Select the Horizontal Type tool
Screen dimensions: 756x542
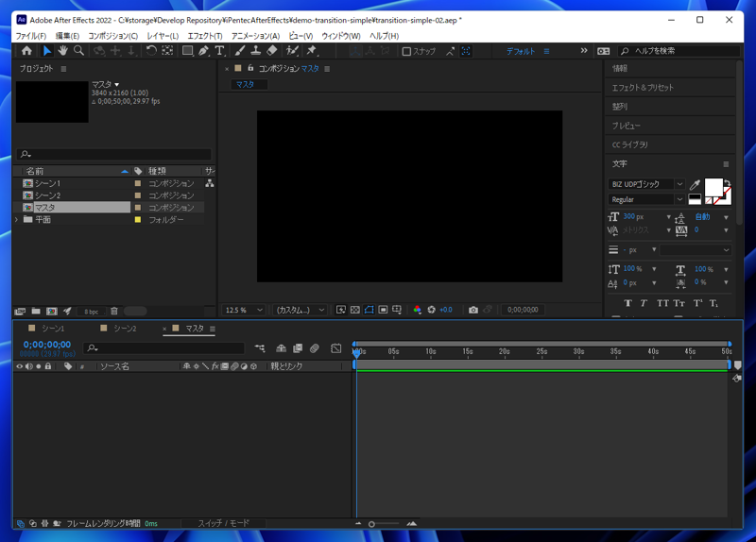[219, 51]
